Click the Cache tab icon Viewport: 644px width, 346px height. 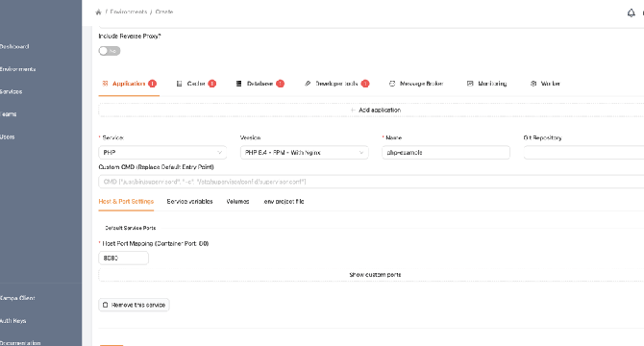[179, 84]
